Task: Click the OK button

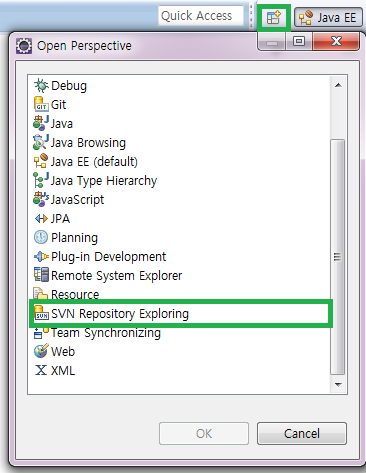Action: [x=204, y=433]
